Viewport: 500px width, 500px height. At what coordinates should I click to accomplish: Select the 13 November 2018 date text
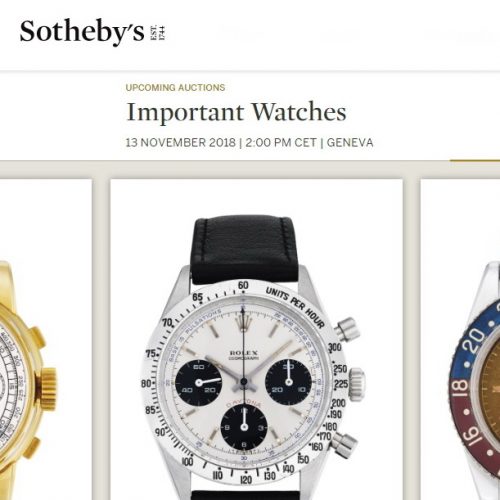coord(180,143)
